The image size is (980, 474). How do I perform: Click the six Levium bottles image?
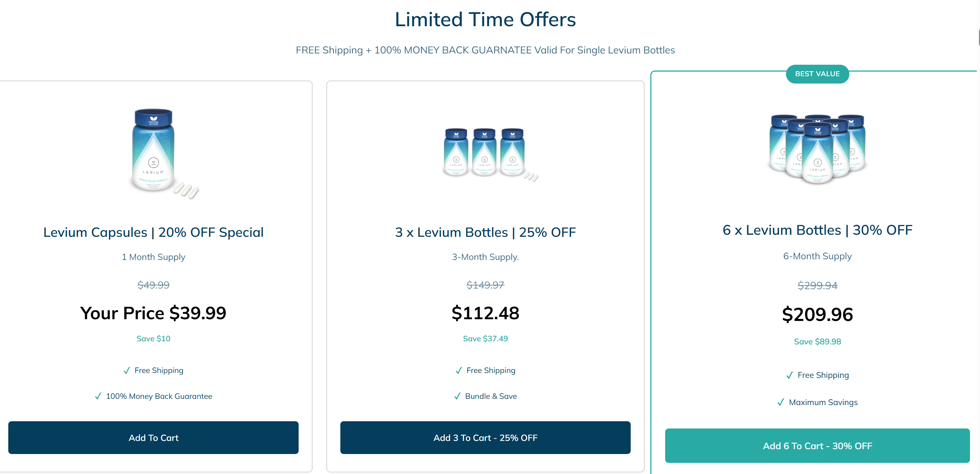[x=817, y=149]
